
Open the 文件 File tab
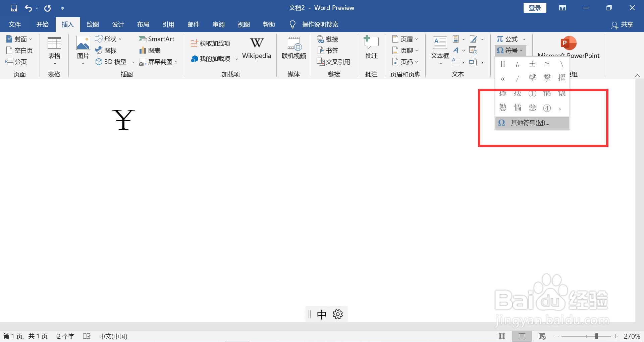click(15, 24)
